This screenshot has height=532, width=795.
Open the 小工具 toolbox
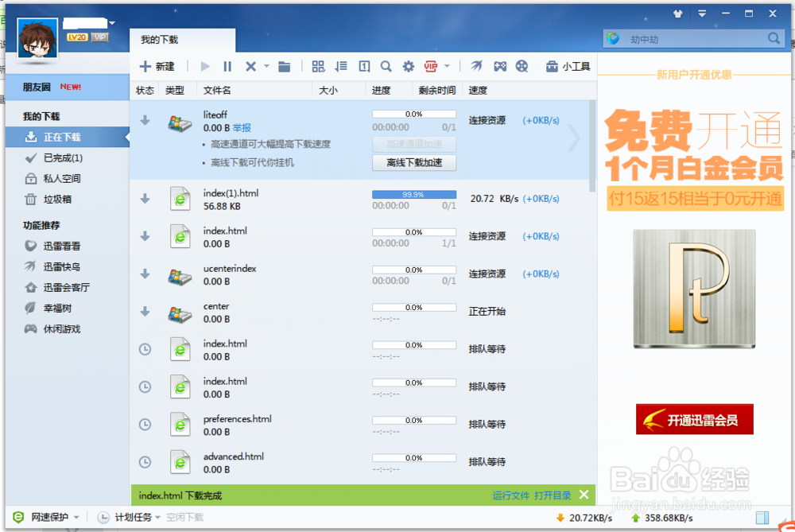click(x=568, y=67)
